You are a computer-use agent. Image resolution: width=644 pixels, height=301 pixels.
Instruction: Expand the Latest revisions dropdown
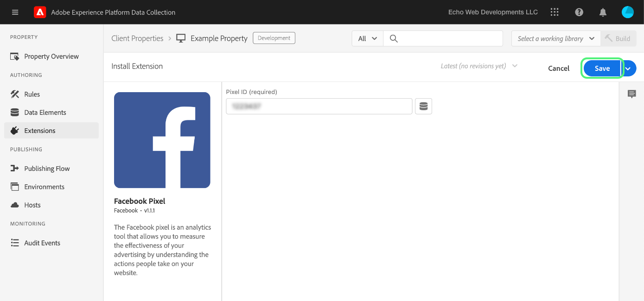[x=479, y=66]
